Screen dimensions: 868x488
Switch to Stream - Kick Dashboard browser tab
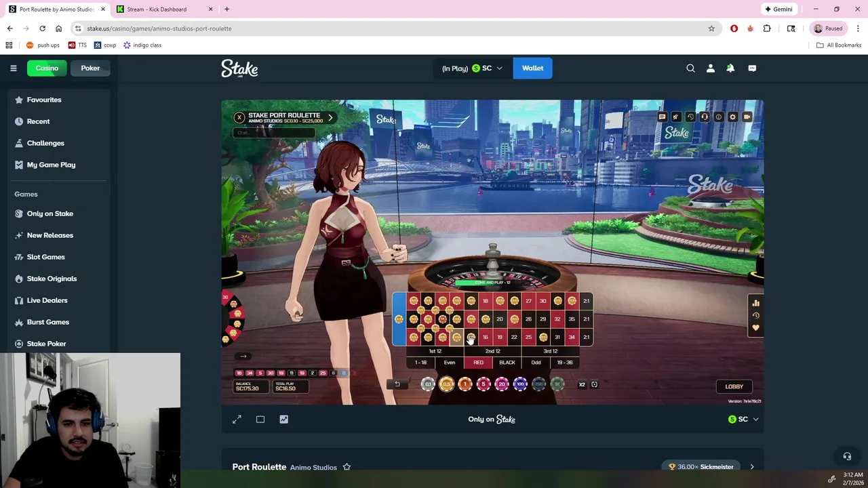click(x=163, y=9)
